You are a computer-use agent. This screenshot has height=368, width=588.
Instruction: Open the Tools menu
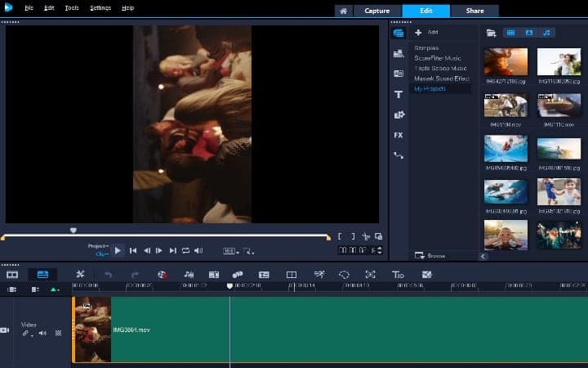(x=72, y=7)
